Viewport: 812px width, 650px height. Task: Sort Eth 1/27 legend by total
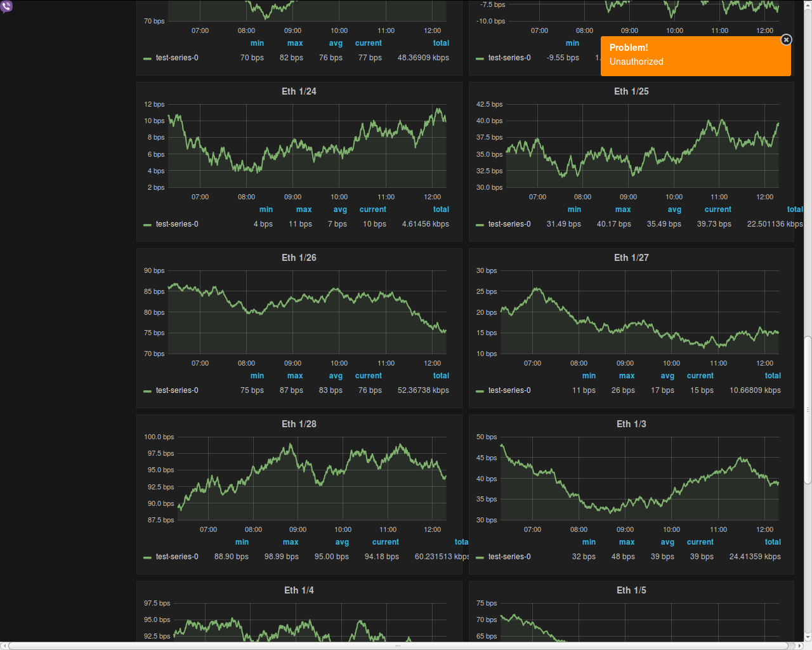(x=773, y=376)
